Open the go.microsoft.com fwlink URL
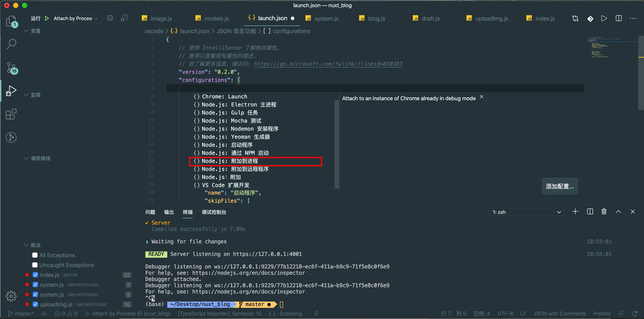The width and height of the screenshot is (644, 319). (x=328, y=64)
